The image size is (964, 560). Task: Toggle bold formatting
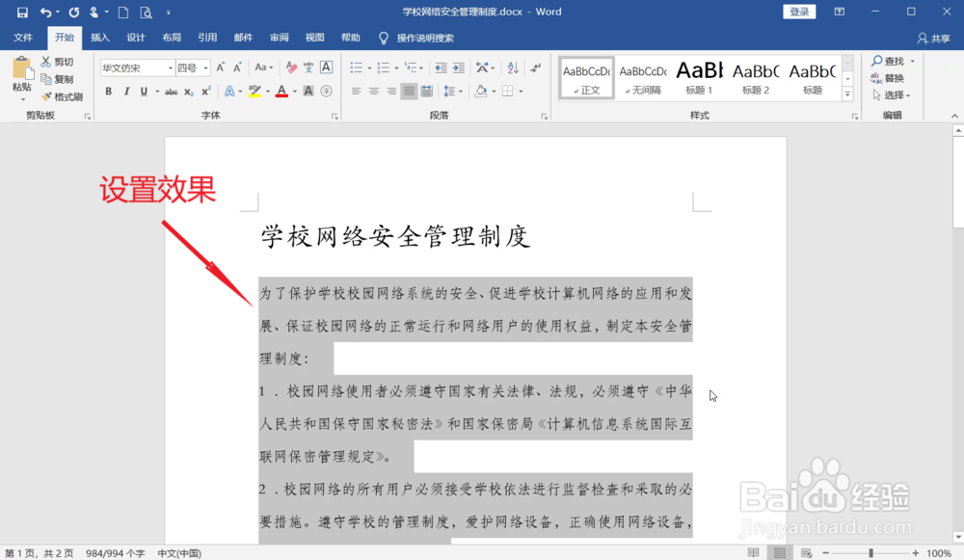coord(107,91)
